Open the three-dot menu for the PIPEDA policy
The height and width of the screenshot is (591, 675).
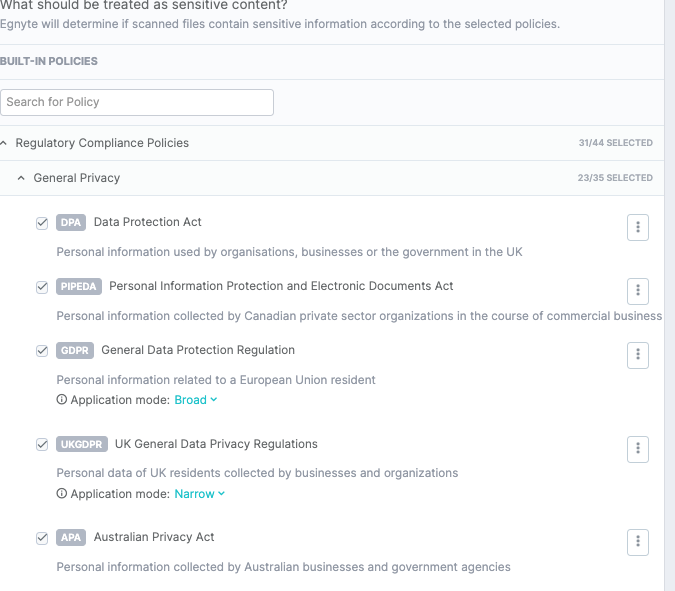pyautogui.click(x=638, y=291)
